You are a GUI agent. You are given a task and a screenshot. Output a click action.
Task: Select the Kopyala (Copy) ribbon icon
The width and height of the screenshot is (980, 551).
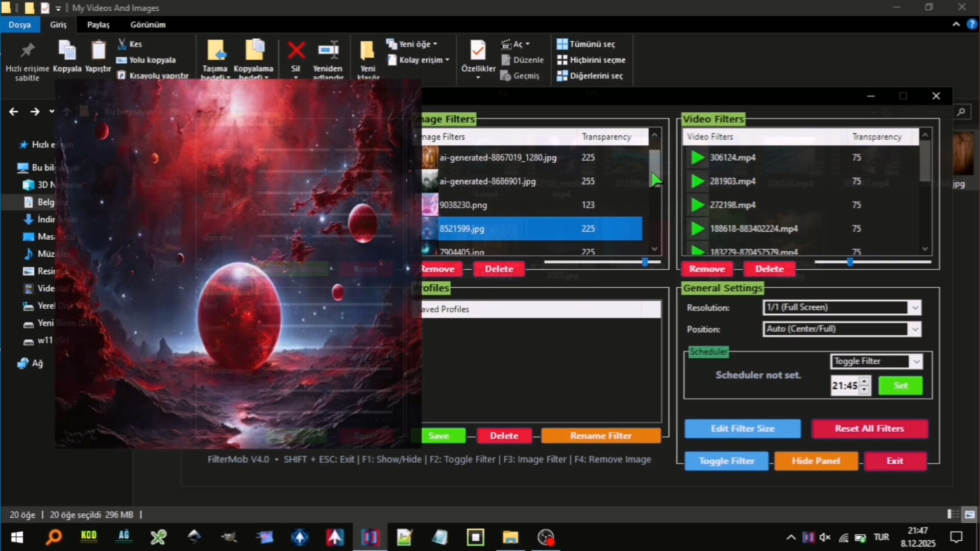pyautogui.click(x=66, y=54)
